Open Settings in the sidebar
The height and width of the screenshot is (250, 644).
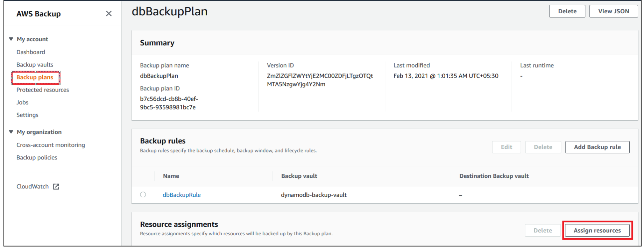(27, 115)
